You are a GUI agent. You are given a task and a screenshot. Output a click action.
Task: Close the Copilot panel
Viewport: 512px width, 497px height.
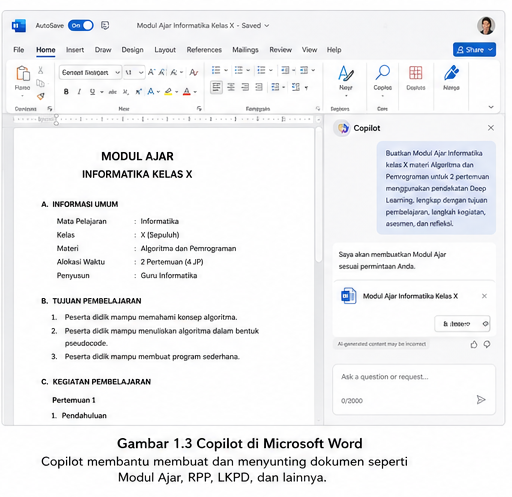[x=491, y=128]
